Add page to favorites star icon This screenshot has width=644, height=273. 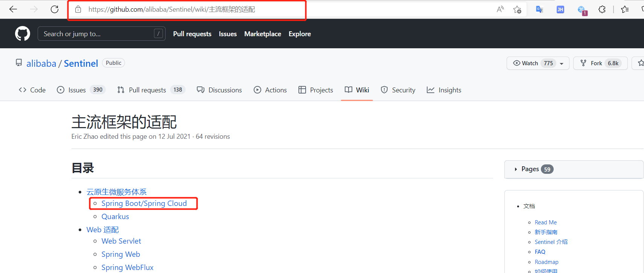click(517, 9)
